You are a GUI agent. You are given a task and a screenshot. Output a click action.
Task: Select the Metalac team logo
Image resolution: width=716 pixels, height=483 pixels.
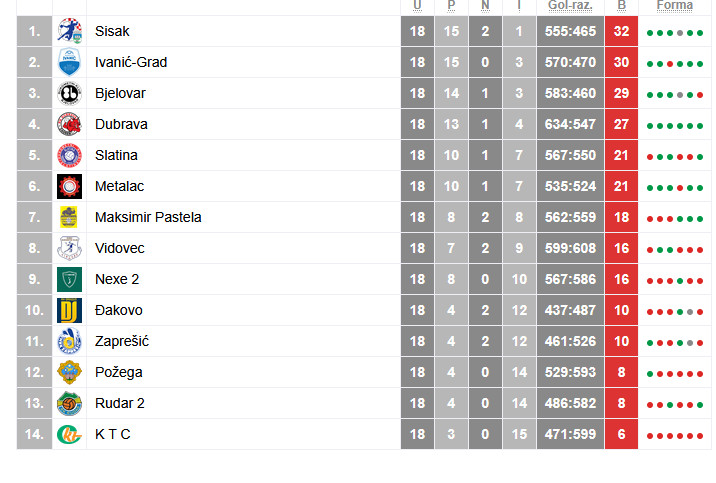tap(69, 186)
